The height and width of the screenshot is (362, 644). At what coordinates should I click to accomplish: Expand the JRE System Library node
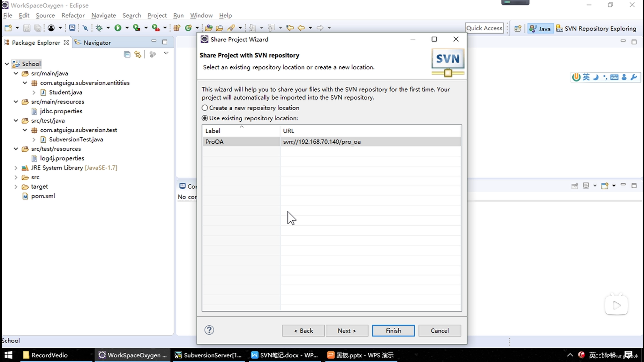(x=16, y=168)
